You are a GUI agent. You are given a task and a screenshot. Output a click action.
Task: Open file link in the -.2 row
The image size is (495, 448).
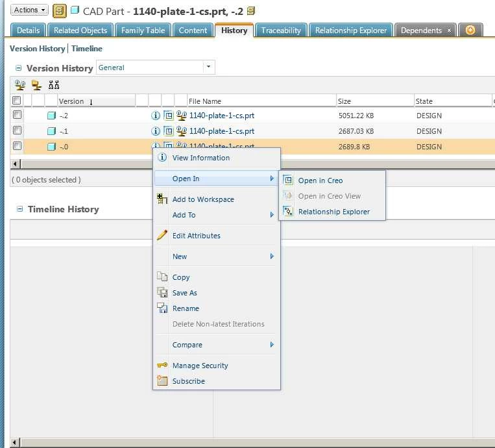[222, 116]
